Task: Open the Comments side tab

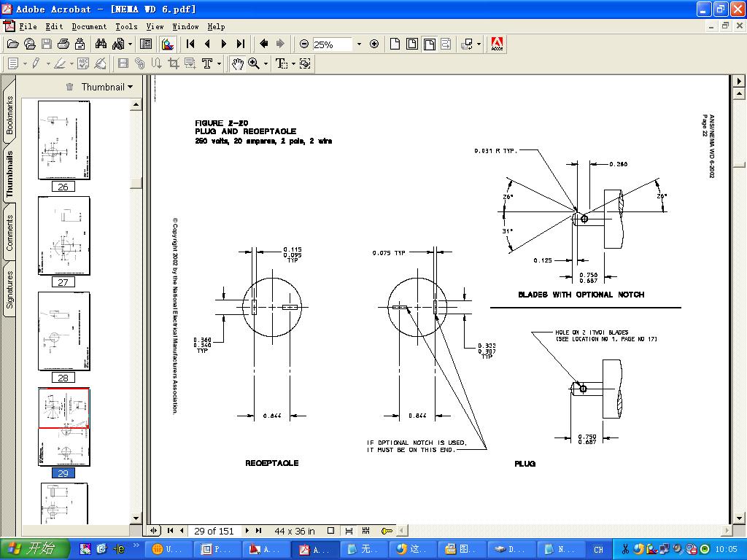Action: (9, 233)
